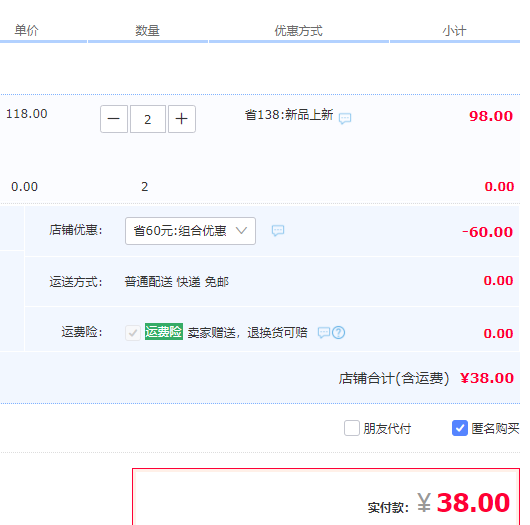Click the 优惠方式 column header
Screen dimensions: 530x525
tap(298, 31)
